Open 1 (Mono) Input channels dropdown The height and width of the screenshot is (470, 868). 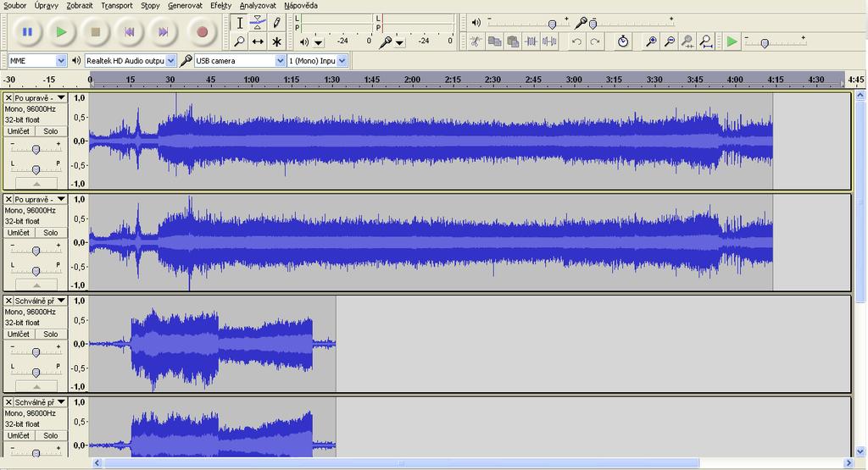pos(342,61)
